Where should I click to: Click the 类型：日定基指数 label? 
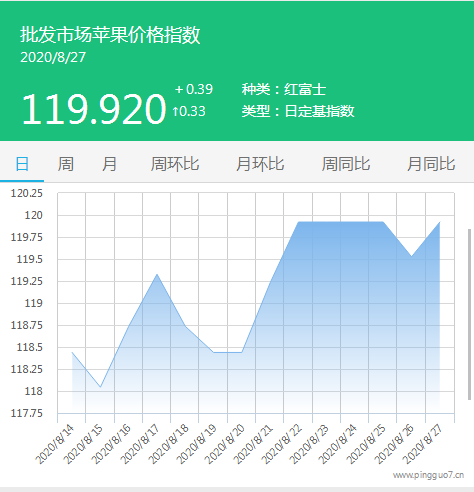[x=298, y=111]
